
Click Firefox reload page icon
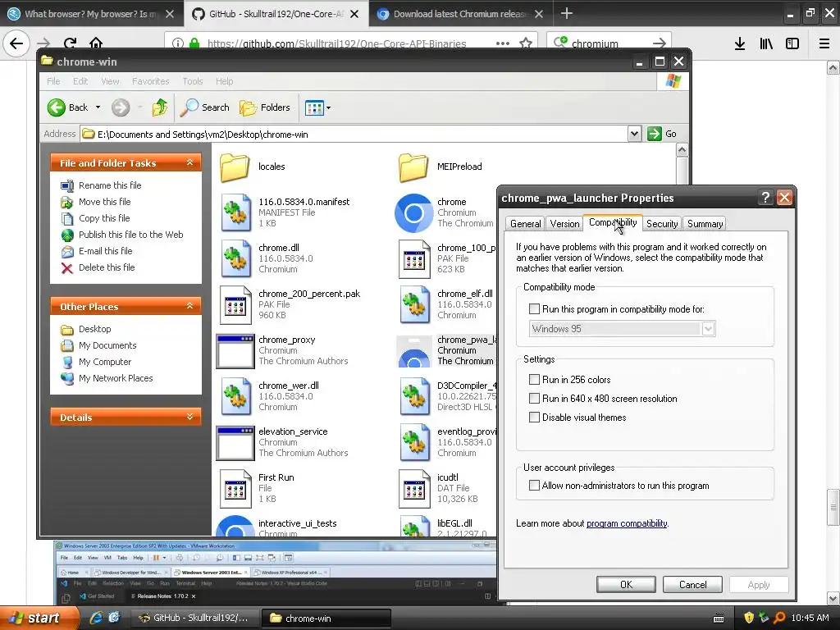coord(70,43)
